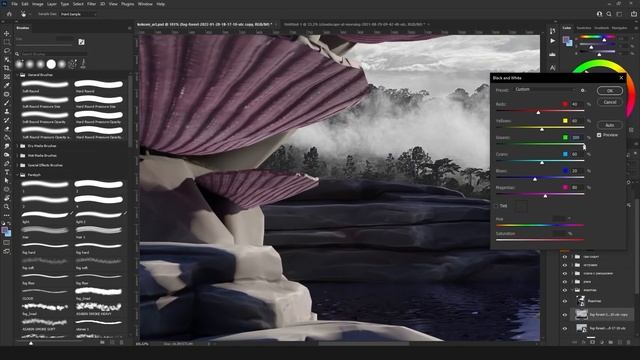Click the Reds slider handle
This screenshot has width=640, height=360.
[x=538, y=112]
